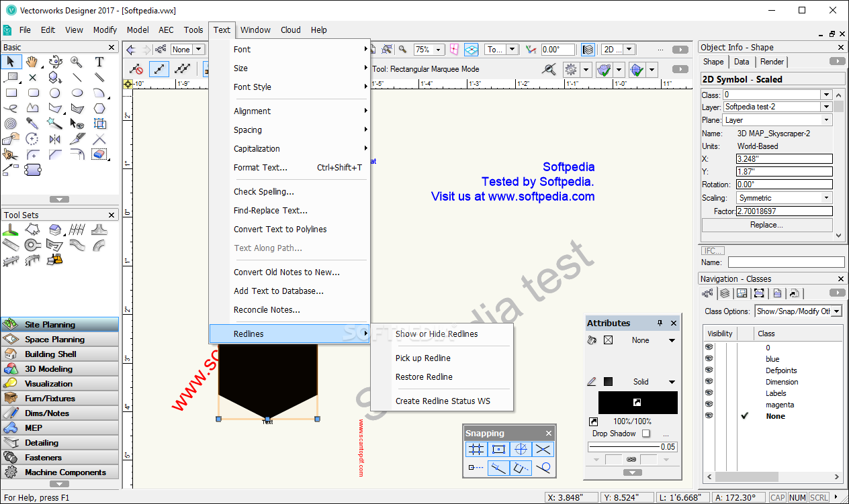Select the Text tool in Basic palette
This screenshot has width=849, height=504.
coord(99,62)
